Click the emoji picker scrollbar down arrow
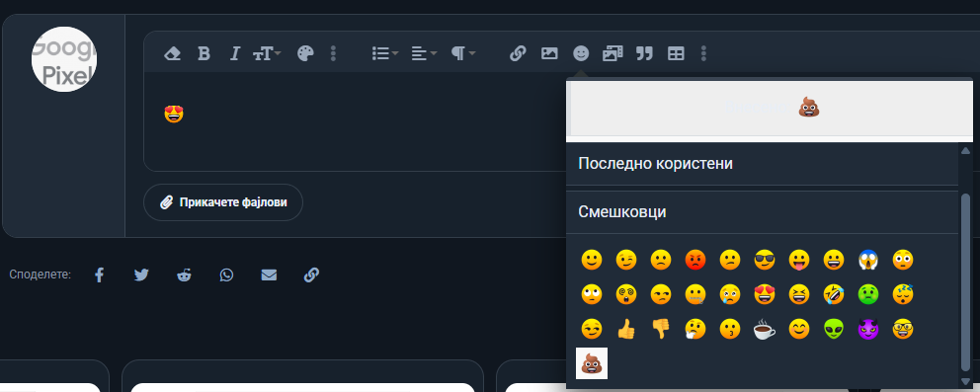 click(x=965, y=381)
